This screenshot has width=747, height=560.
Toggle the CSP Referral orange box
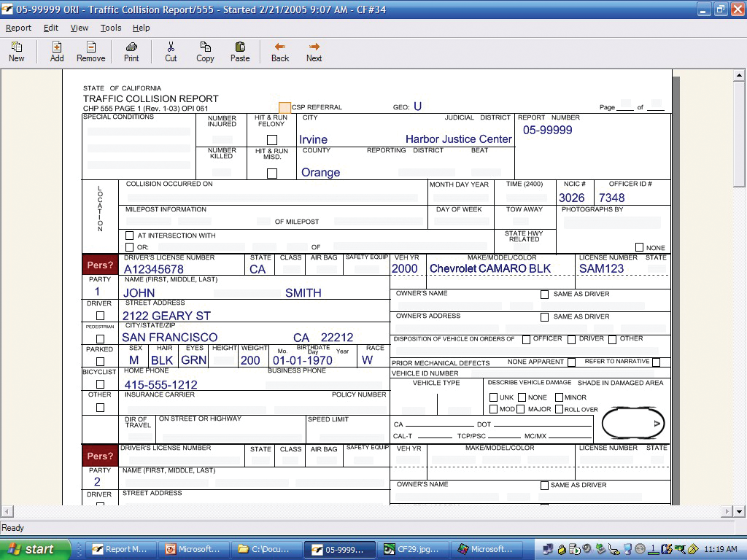(x=285, y=107)
